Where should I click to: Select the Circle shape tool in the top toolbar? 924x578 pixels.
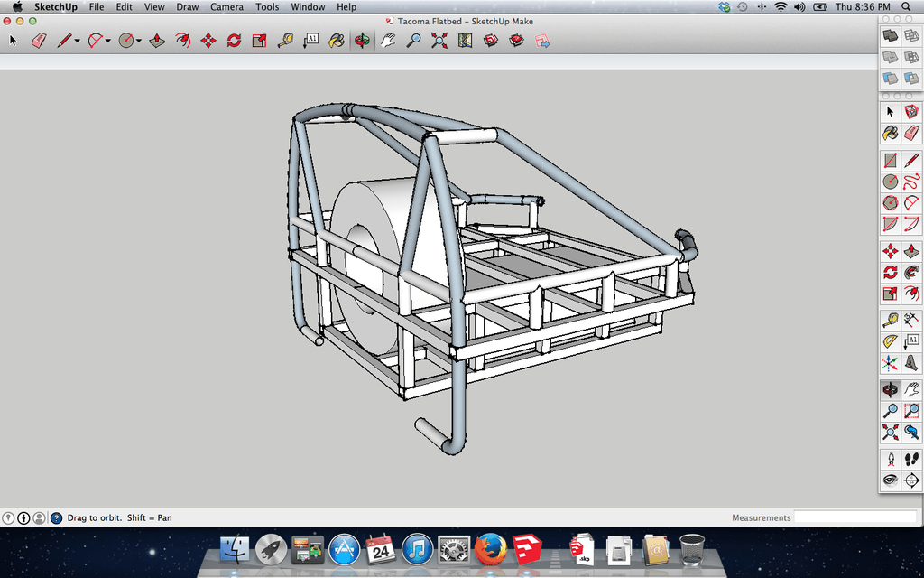pos(126,41)
